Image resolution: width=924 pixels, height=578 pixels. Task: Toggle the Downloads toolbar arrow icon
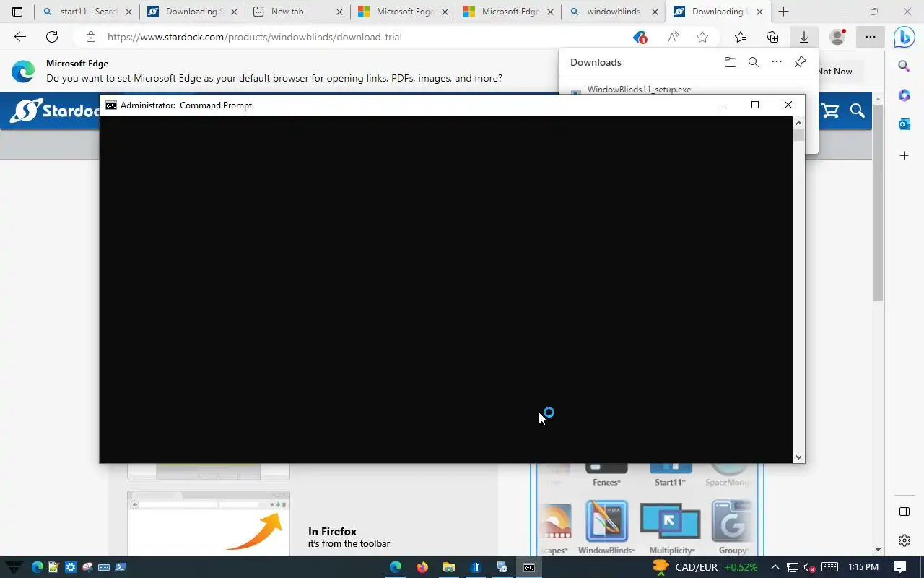pyautogui.click(x=803, y=37)
